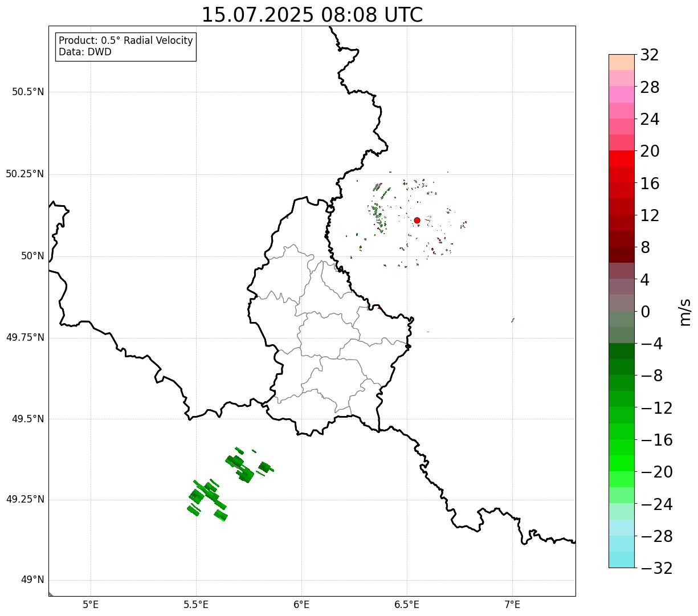Image resolution: width=698 pixels, height=616 pixels.
Task: Click the colorbar tick label 20
Action: pos(650,152)
